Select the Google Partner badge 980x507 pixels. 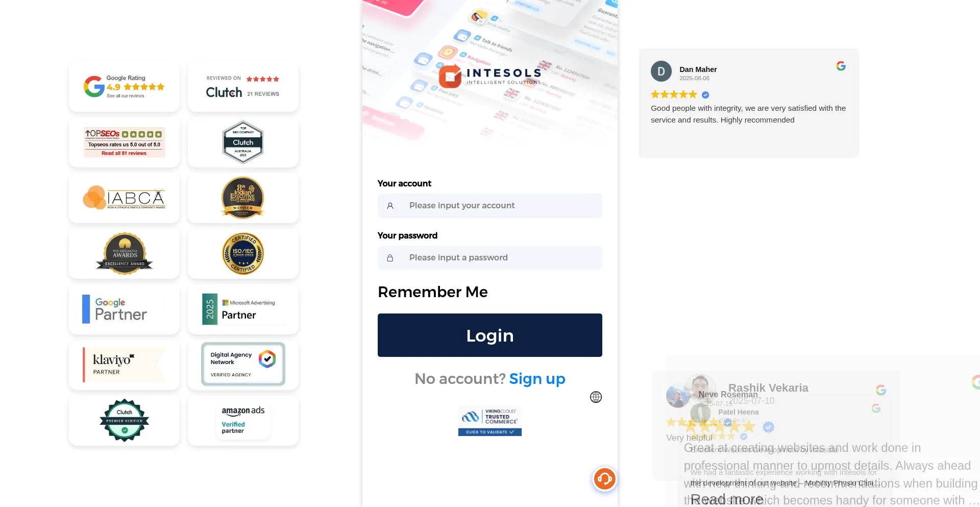124,309
